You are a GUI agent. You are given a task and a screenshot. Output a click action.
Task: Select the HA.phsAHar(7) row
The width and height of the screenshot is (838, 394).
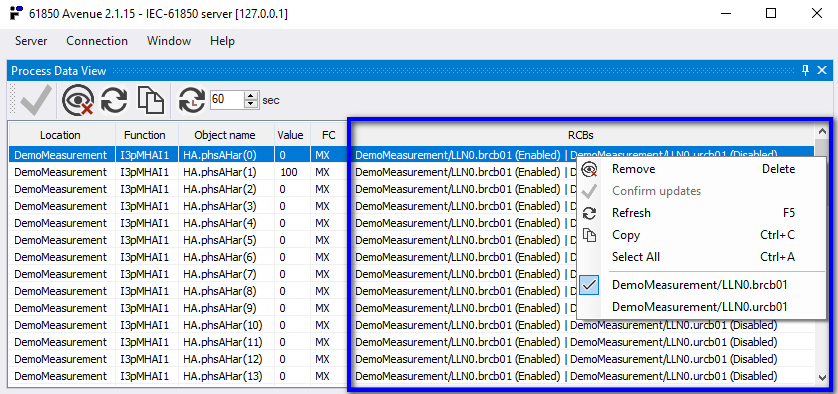(411, 274)
